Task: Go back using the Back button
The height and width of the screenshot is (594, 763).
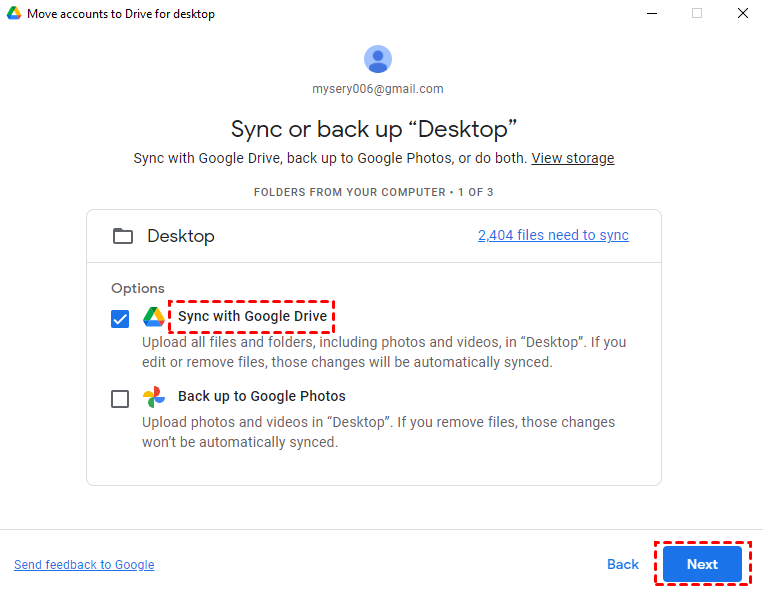Action: 622,564
